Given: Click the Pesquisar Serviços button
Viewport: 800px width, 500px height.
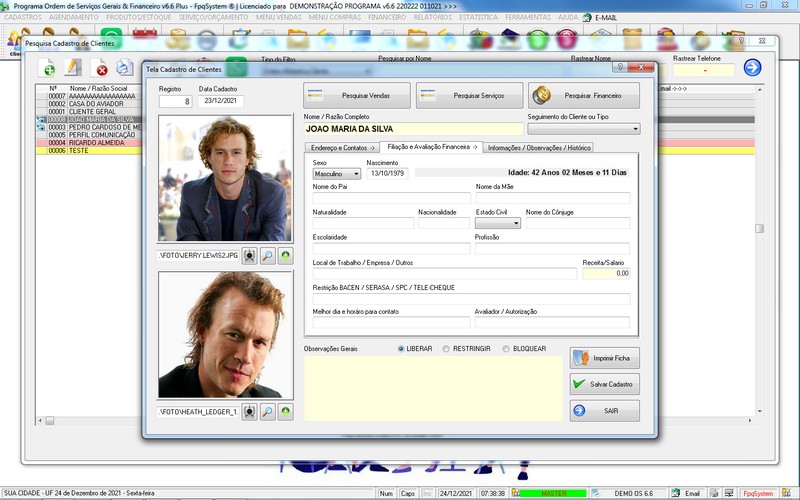Looking at the screenshot, I should (x=469, y=95).
